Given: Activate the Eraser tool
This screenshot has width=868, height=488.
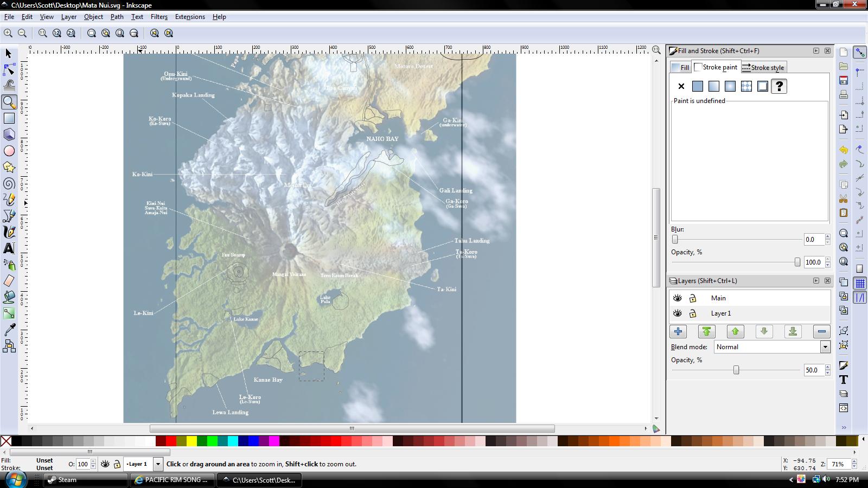Looking at the screenshot, I should point(9,281).
